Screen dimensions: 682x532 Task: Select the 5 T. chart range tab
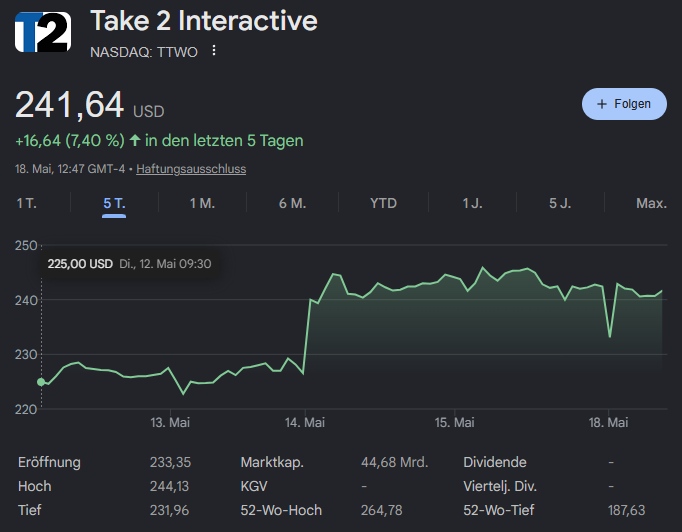click(x=114, y=203)
